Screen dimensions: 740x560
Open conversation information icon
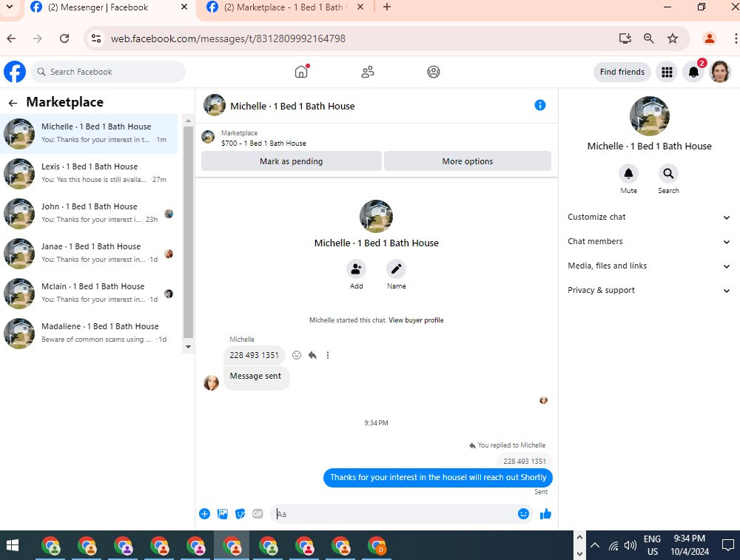click(540, 105)
